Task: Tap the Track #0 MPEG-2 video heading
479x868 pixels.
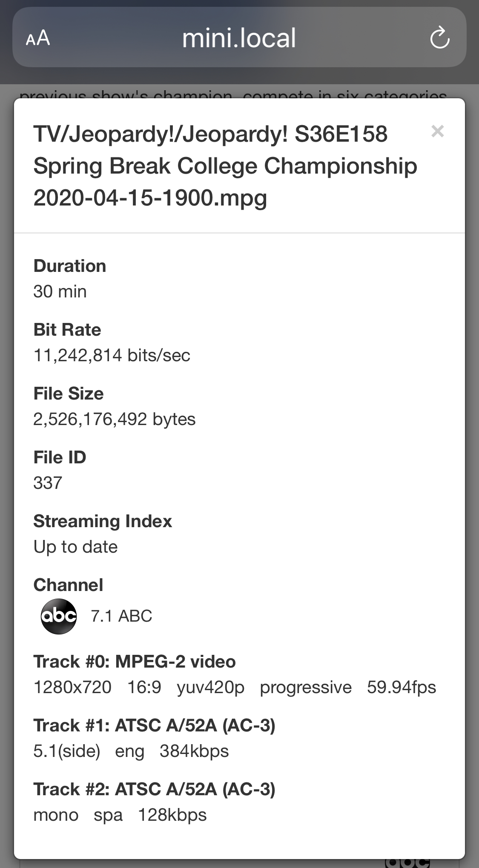Action: point(135,662)
